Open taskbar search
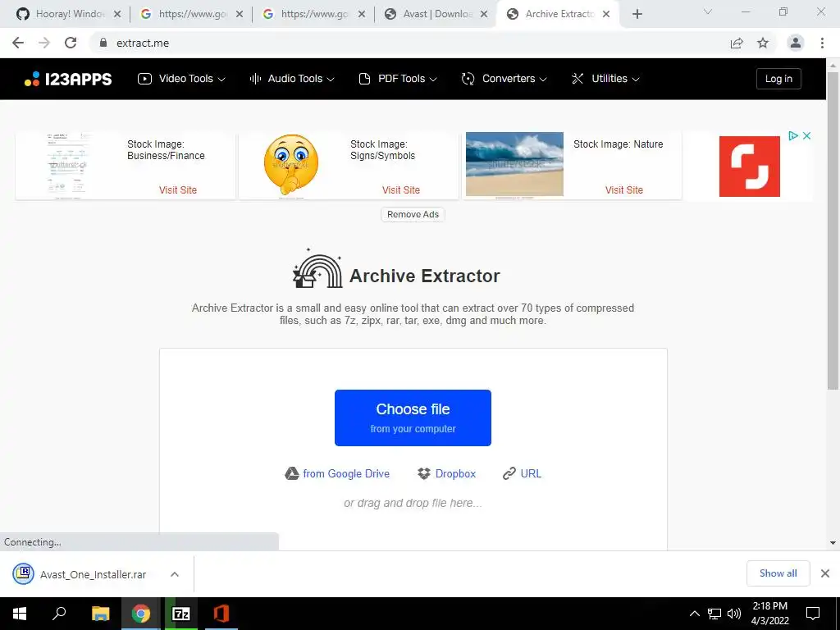The height and width of the screenshot is (630, 840). (x=59, y=614)
